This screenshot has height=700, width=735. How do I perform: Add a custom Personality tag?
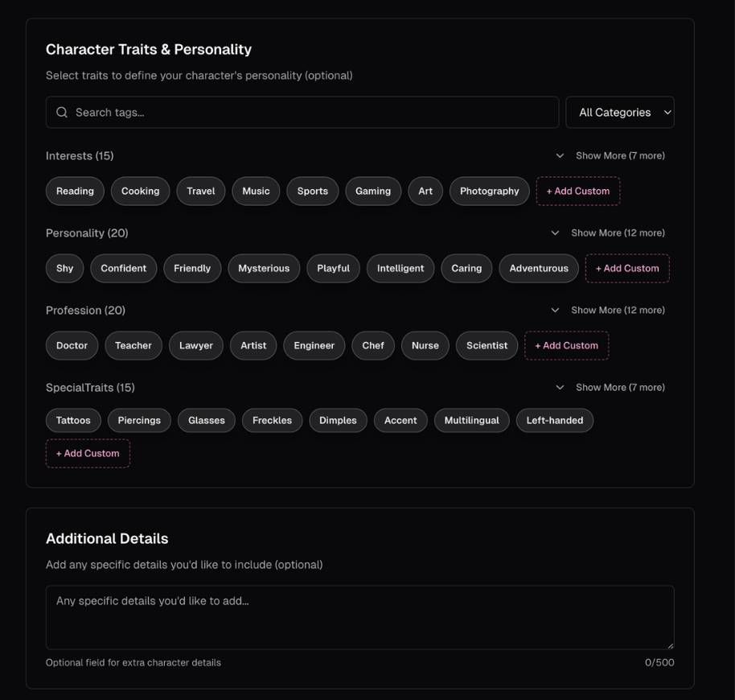[627, 269]
